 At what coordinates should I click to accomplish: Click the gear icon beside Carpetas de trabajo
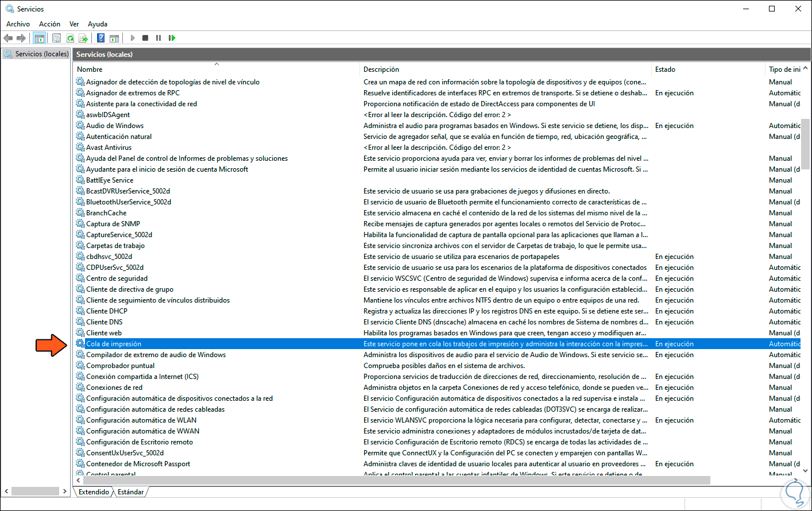[80, 246]
